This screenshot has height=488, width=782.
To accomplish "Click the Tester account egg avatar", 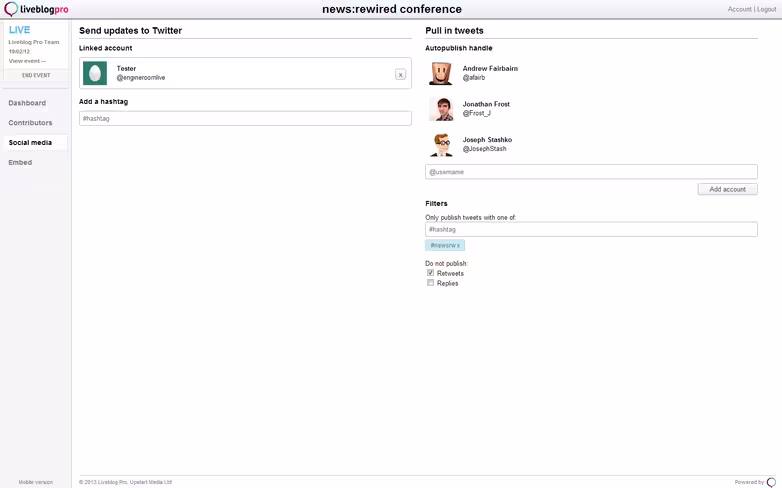I will [95, 73].
